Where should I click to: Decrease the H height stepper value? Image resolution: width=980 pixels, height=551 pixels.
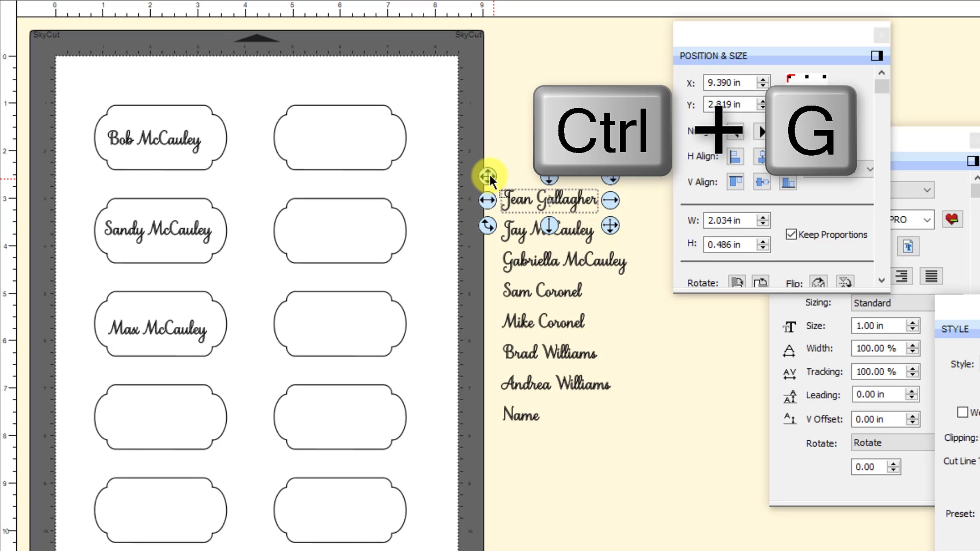coord(763,248)
